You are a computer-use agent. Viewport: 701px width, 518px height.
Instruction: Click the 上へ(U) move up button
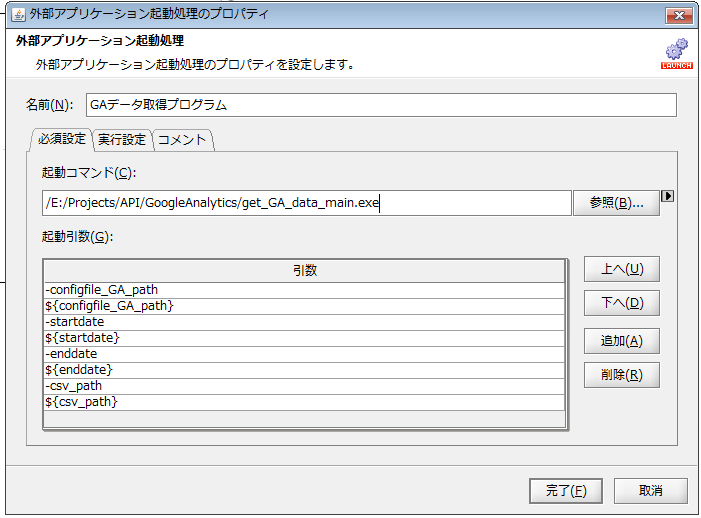point(621,269)
